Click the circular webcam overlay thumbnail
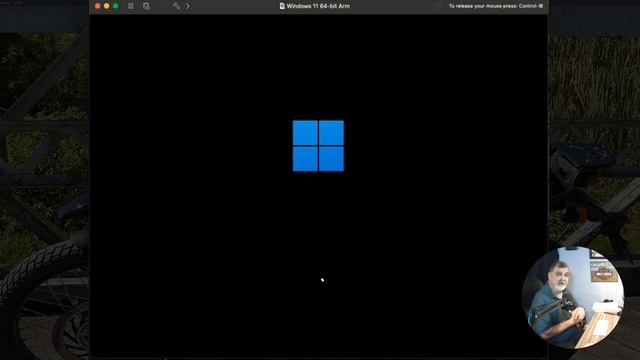640x360 pixels. tap(573, 298)
